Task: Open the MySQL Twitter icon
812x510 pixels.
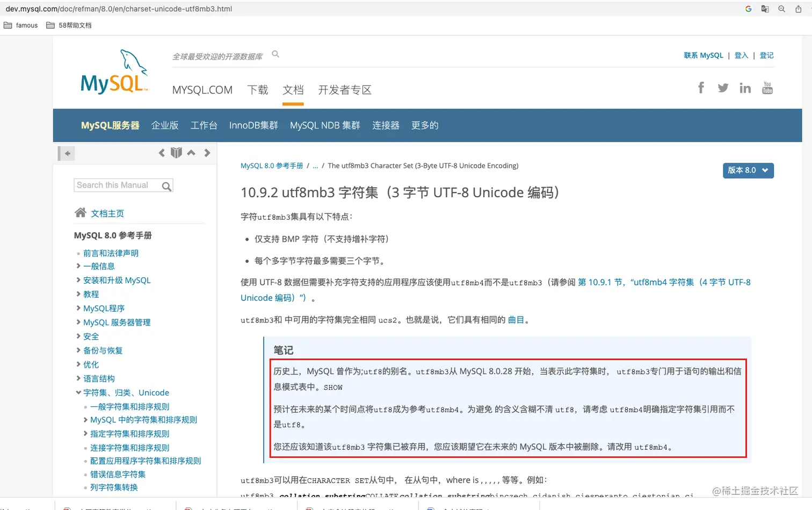Action: click(x=723, y=88)
